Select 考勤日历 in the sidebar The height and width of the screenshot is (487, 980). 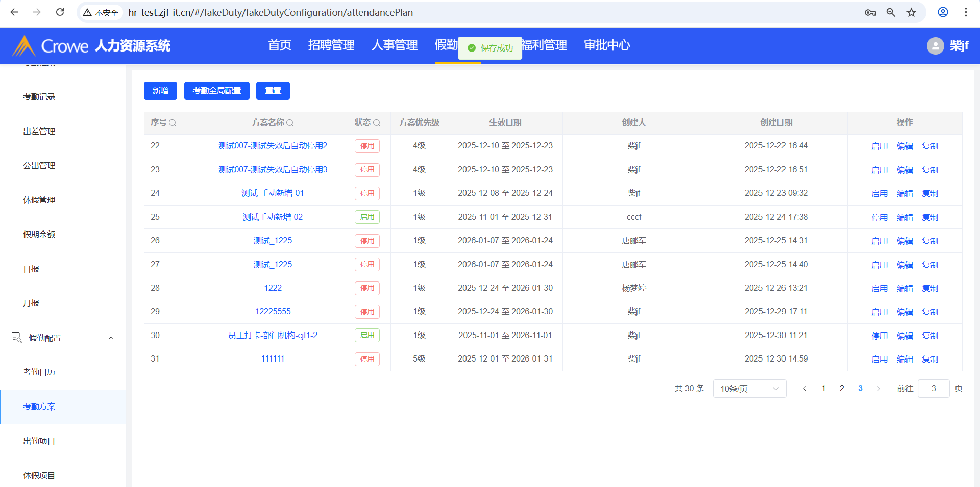tap(39, 372)
